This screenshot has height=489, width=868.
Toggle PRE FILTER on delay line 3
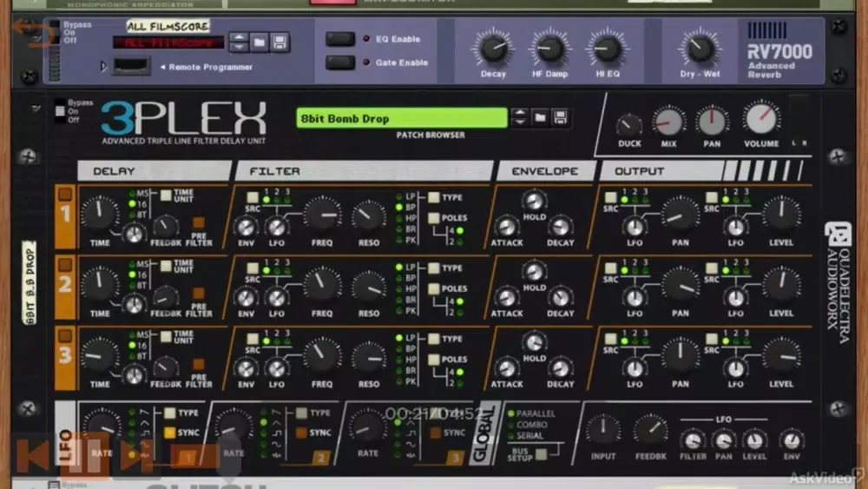(x=198, y=364)
